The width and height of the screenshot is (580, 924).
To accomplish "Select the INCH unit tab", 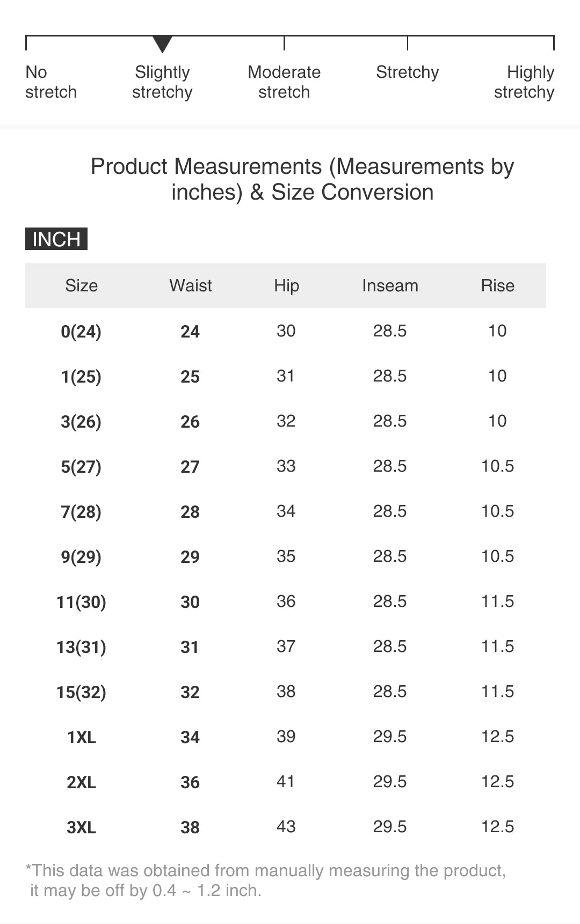I will tap(56, 239).
